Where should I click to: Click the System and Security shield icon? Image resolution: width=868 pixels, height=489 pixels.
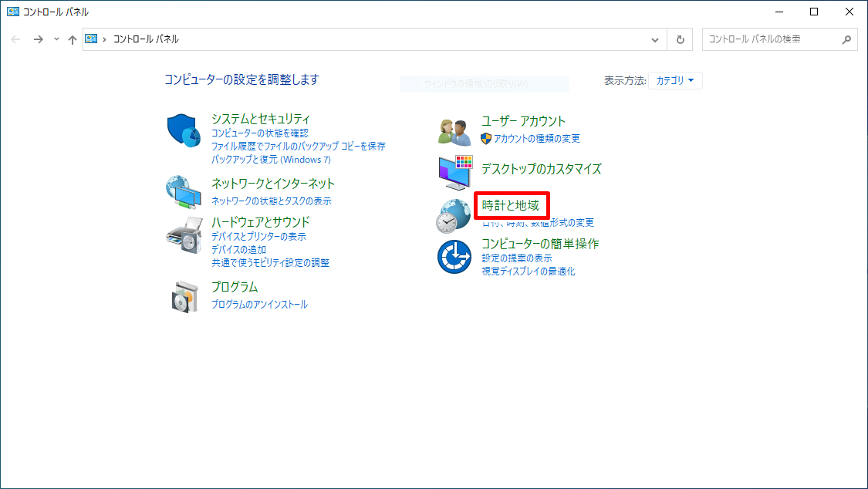click(x=184, y=130)
